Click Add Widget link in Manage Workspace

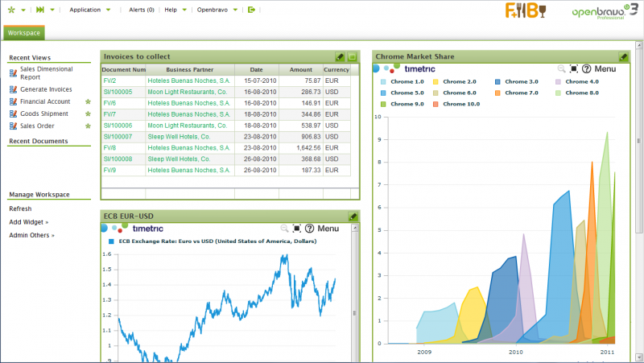tap(28, 222)
